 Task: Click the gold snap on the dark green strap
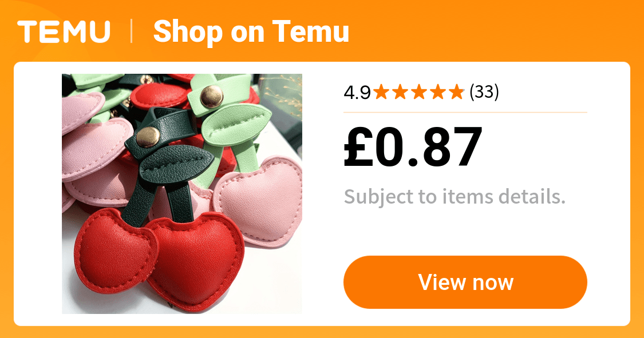pyautogui.click(x=148, y=137)
